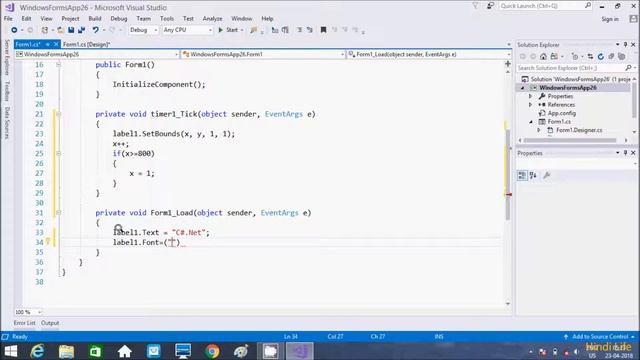Click the Collapse All icon in Solution Explorer

[611, 56]
